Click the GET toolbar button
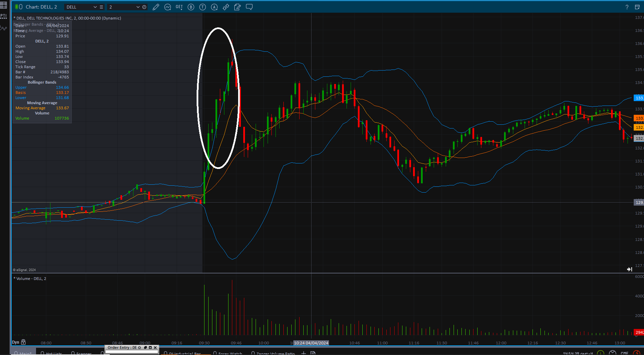 [179, 7]
